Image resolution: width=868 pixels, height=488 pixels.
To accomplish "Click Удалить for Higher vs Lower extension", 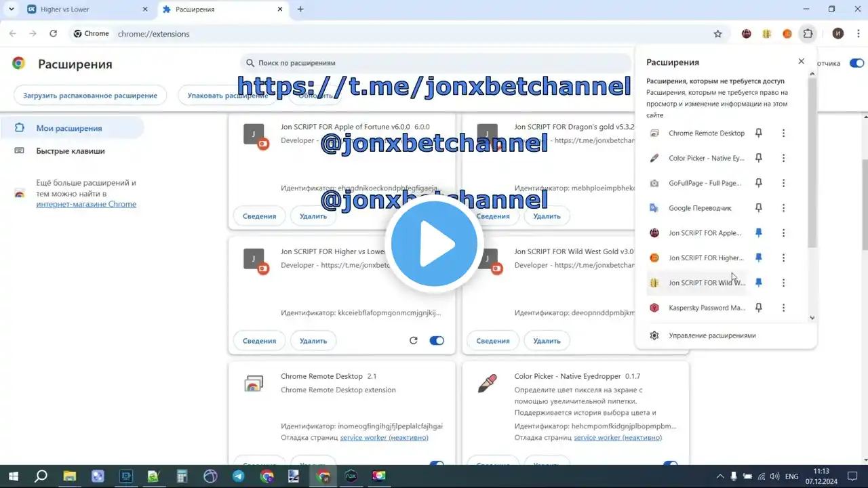I will coord(313,341).
